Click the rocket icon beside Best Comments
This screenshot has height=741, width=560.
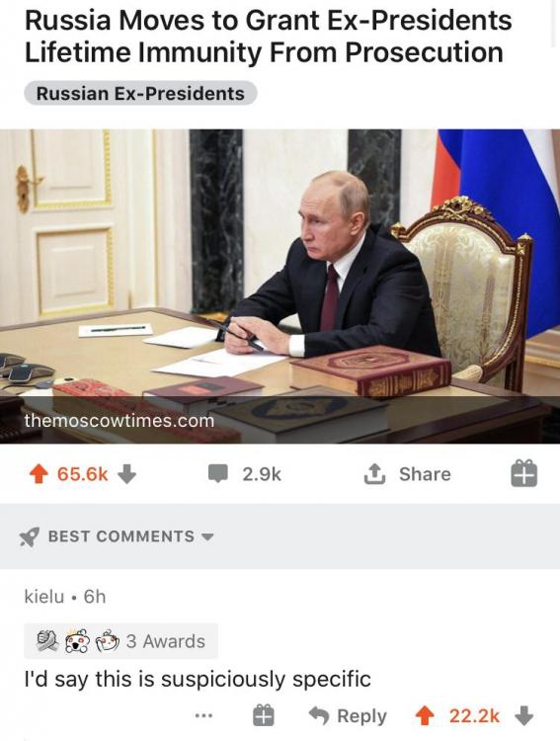click(30, 536)
